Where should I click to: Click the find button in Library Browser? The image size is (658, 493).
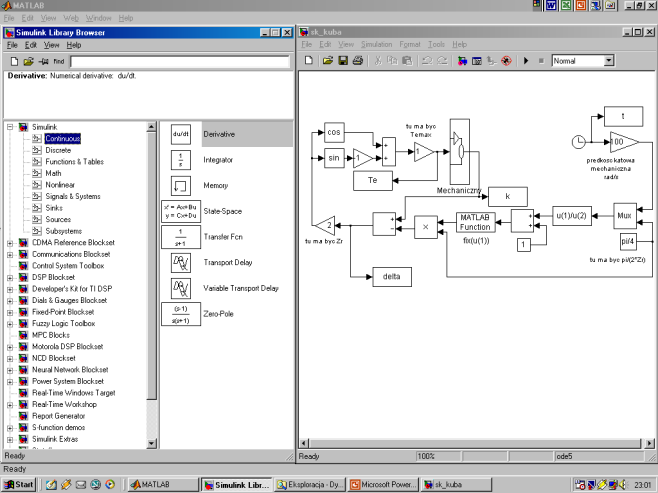click(x=59, y=61)
